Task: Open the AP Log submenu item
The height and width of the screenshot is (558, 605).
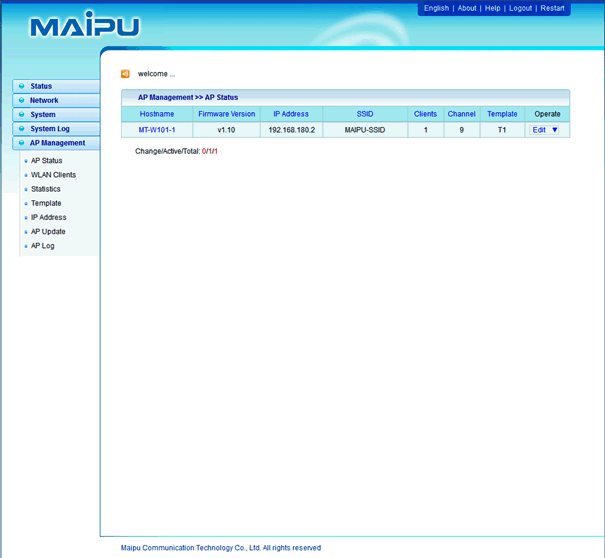Action: tap(42, 246)
